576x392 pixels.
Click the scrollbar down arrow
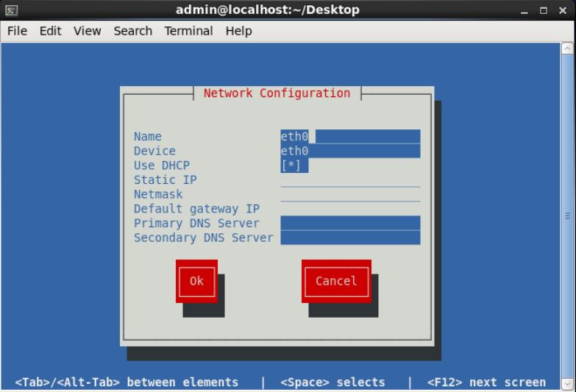[568, 384]
